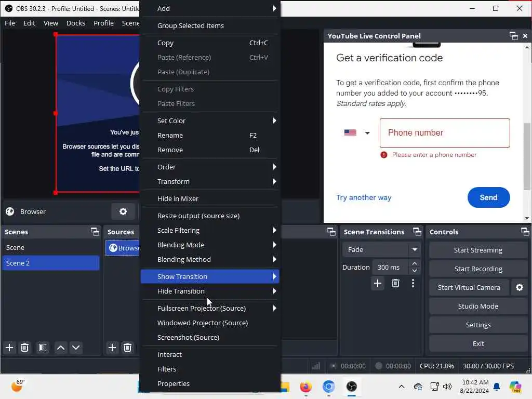Choose Copy from the context menu
The width and height of the screenshot is (532, 399).
(210, 43)
